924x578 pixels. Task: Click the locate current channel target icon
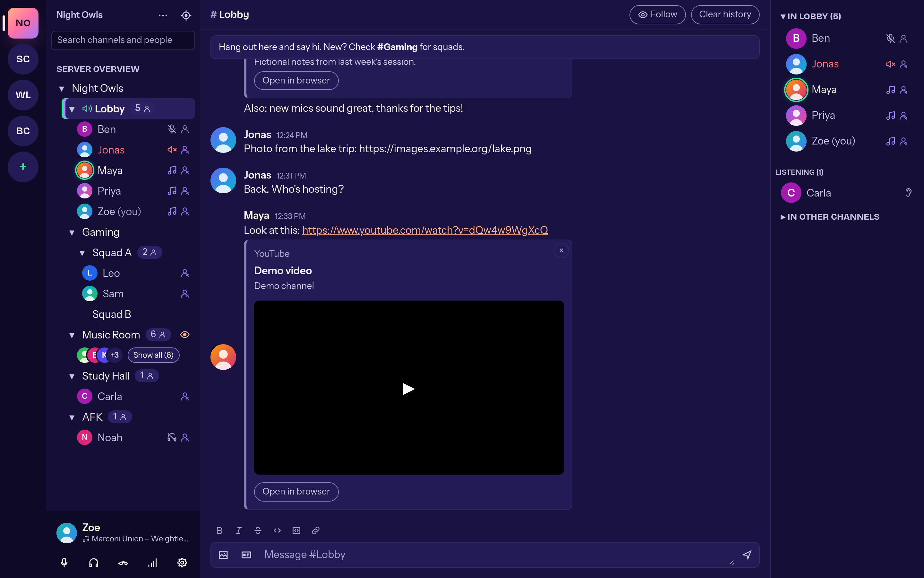(x=186, y=15)
